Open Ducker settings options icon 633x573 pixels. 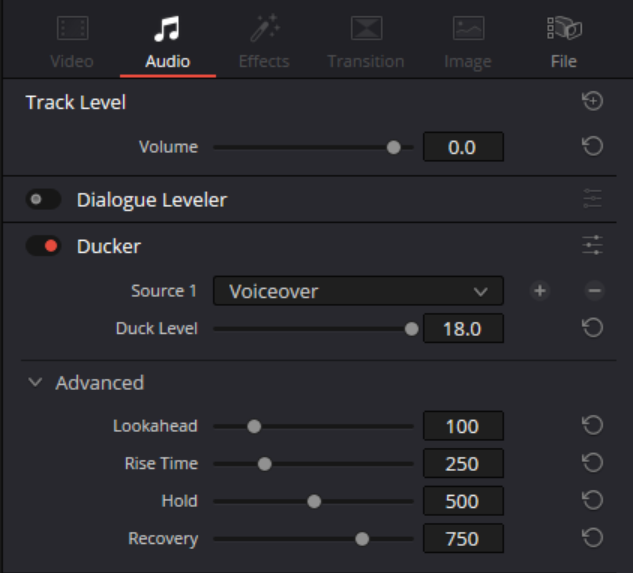pyautogui.click(x=592, y=245)
